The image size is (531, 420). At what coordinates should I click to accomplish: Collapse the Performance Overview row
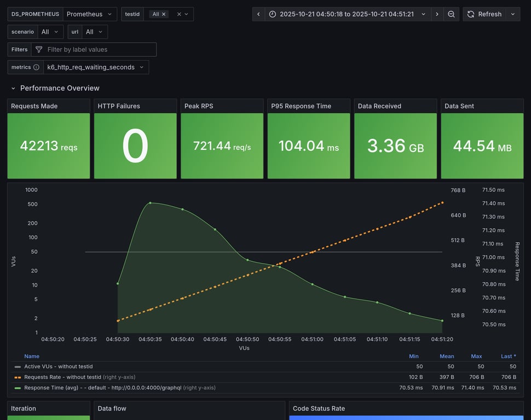13,88
